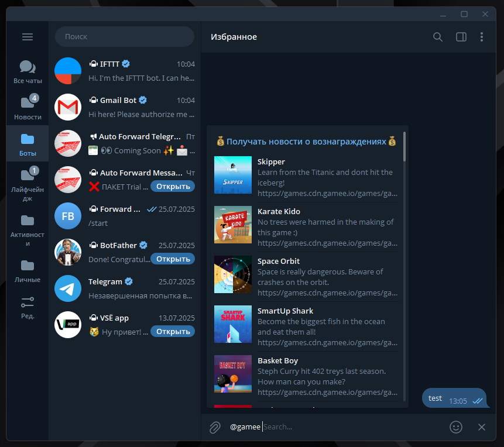Focus the Поиск search field
The height and width of the screenshot is (447, 504).
[125, 37]
